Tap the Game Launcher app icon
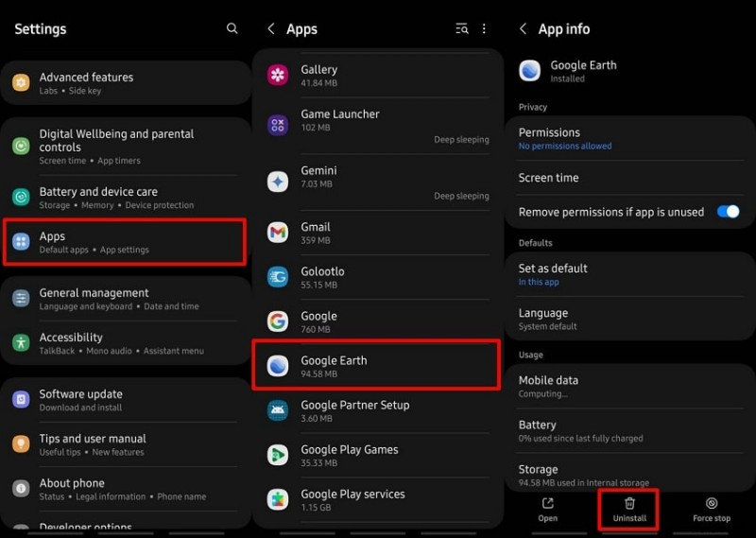The height and width of the screenshot is (538, 756). [x=278, y=125]
